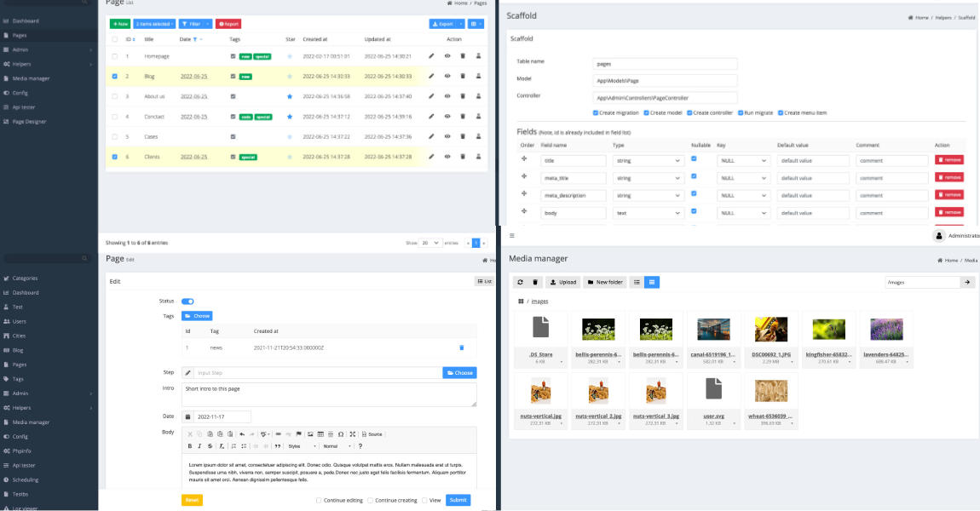Open Media manager in the sidebar
Image resolution: width=980 pixels, height=511 pixels.
pyautogui.click(x=31, y=78)
